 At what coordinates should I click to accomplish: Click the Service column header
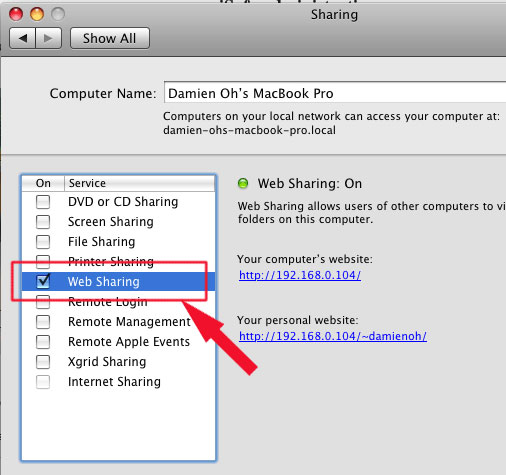coord(139,183)
